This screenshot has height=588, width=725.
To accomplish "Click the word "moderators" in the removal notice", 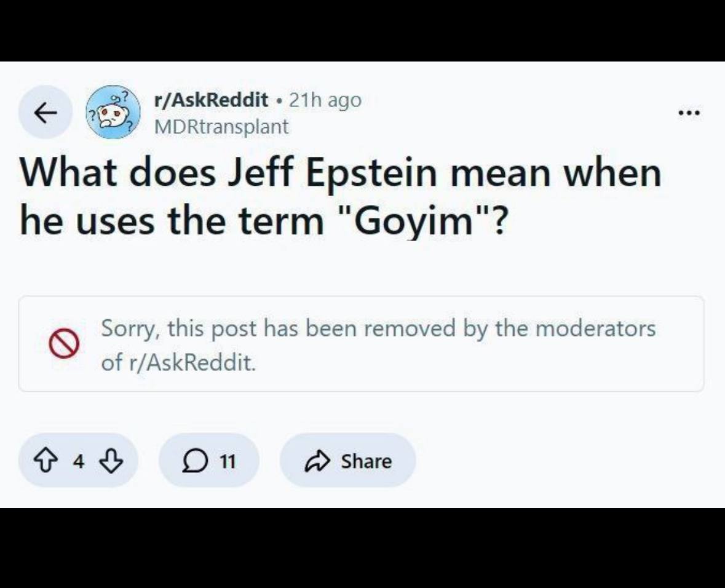I will 595,328.
